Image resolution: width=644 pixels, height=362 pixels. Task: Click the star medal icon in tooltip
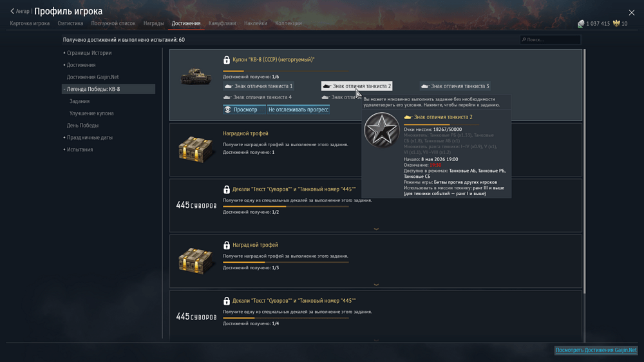pyautogui.click(x=381, y=130)
